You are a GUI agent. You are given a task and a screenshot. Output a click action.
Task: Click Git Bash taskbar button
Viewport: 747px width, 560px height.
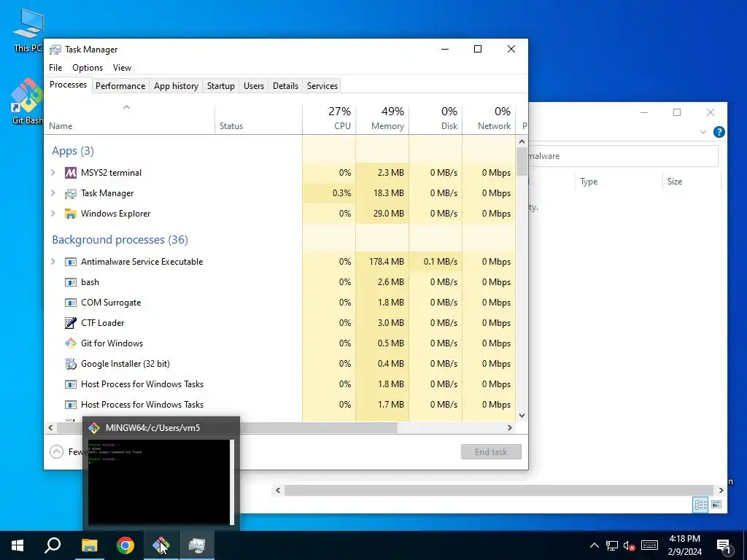pyautogui.click(x=161, y=545)
